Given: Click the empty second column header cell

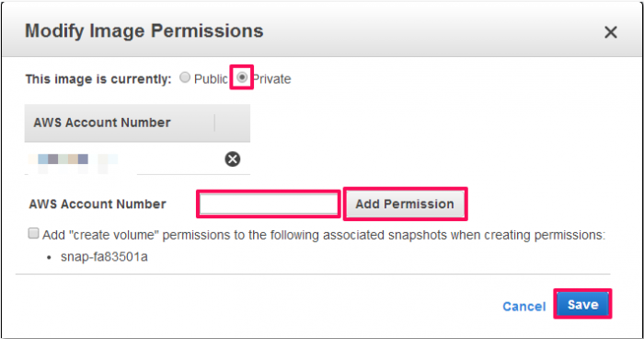Looking at the screenshot, I should pos(233,123).
